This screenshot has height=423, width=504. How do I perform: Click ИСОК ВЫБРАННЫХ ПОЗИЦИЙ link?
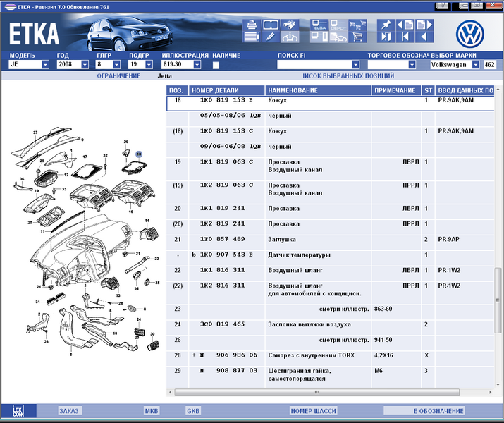coord(348,76)
